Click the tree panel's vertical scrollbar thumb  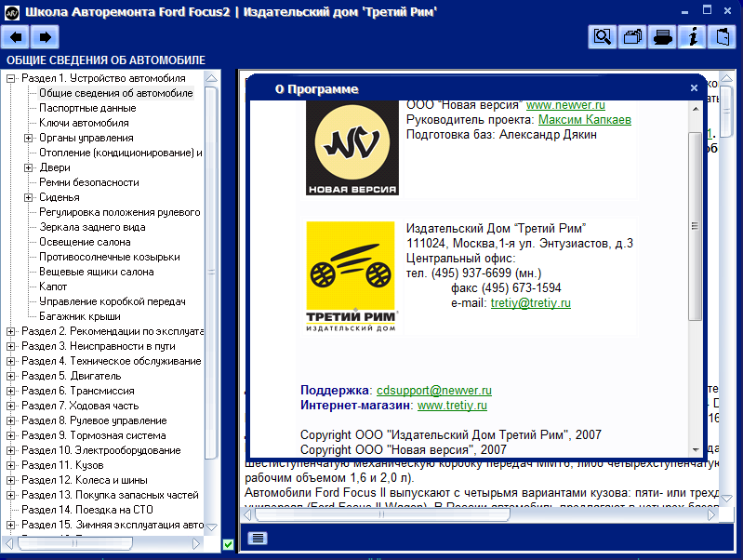point(212,273)
